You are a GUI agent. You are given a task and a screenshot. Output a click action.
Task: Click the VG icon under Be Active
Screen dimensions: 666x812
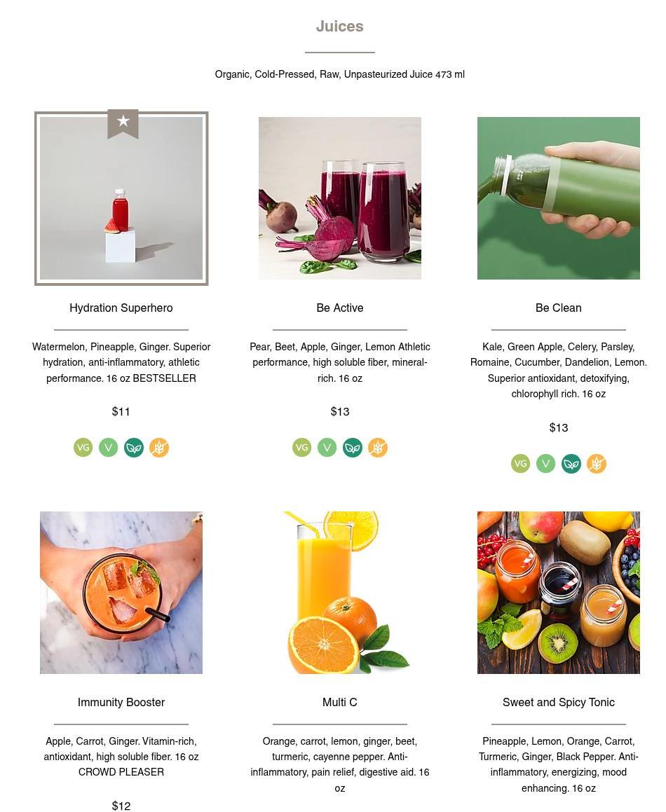301,448
